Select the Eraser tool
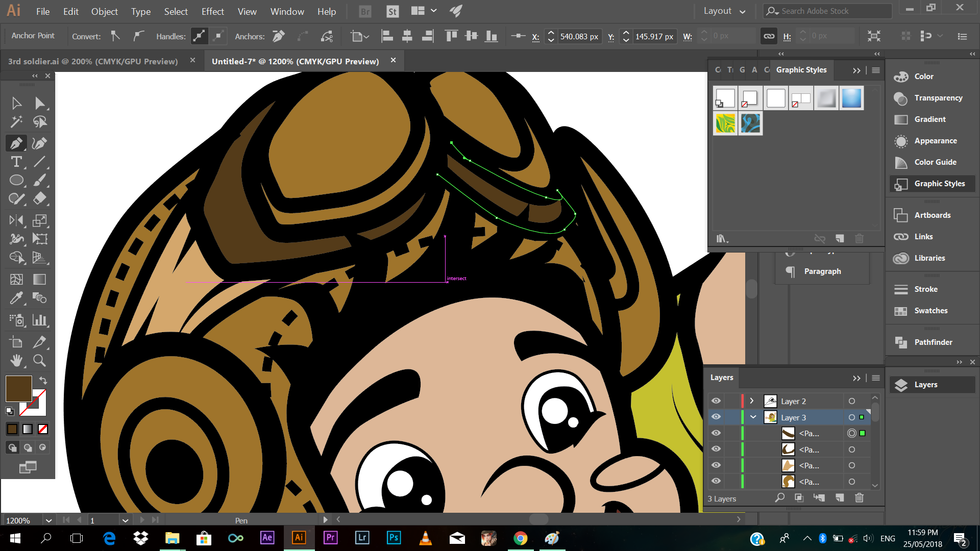 click(x=40, y=198)
